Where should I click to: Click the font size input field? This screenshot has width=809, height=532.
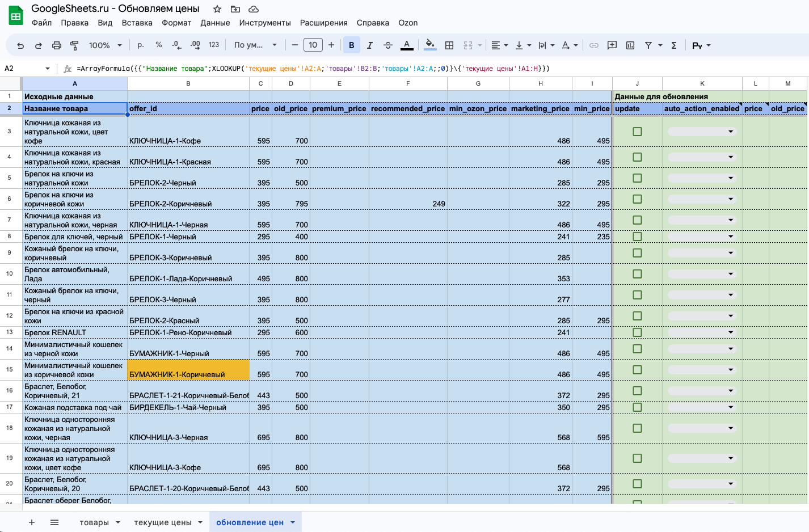pyautogui.click(x=313, y=45)
